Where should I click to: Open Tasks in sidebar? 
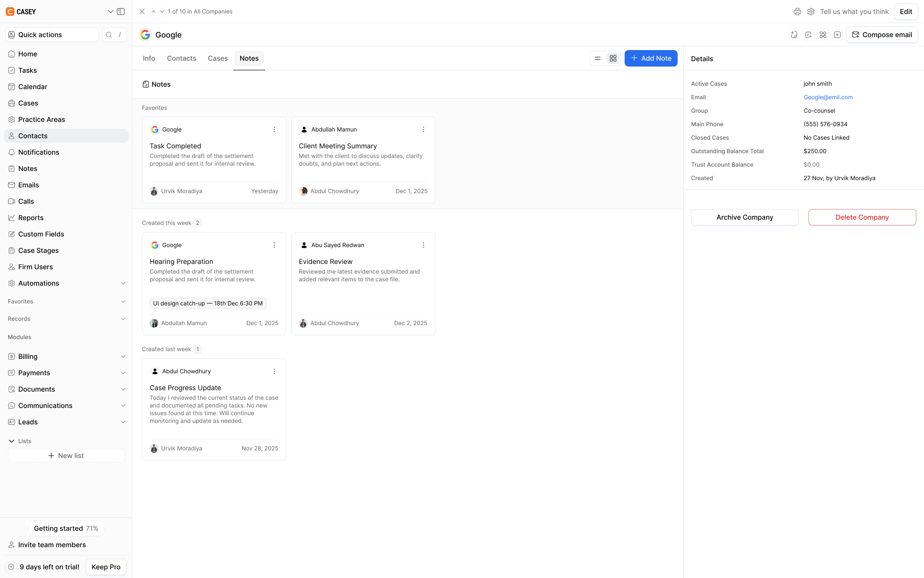click(x=66, y=70)
